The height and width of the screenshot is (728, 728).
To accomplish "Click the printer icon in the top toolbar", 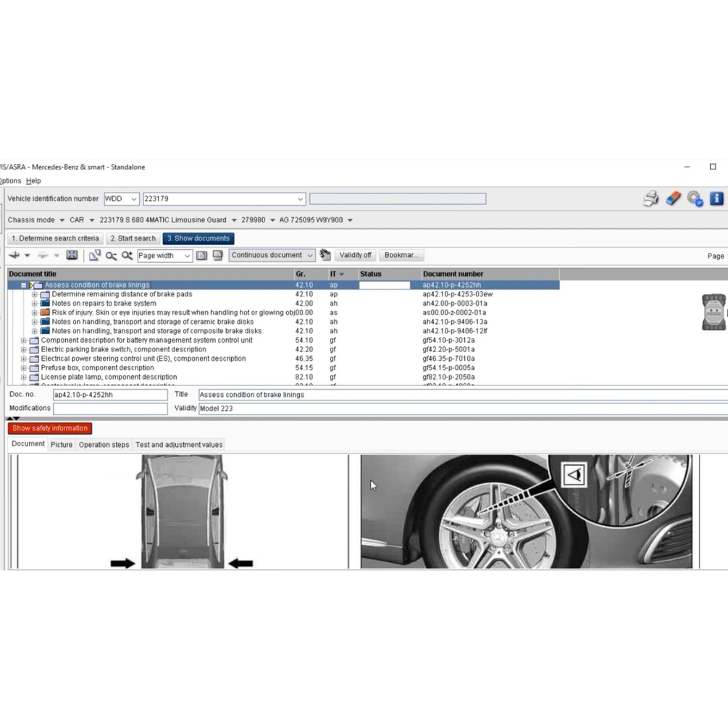I will pyautogui.click(x=651, y=198).
